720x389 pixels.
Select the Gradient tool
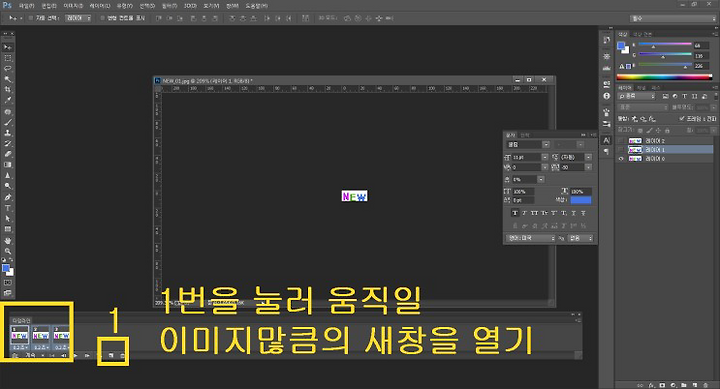pyautogui.click(x=8, y=165)
